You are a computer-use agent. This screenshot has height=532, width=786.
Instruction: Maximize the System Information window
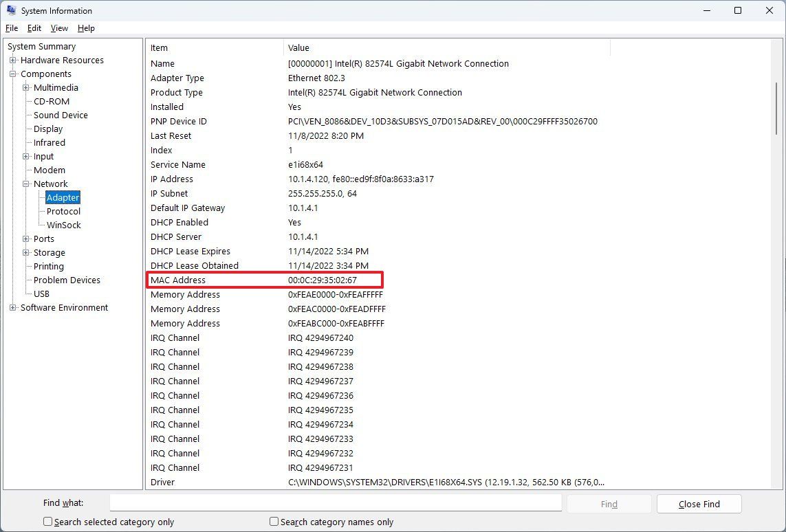point(738,10)
